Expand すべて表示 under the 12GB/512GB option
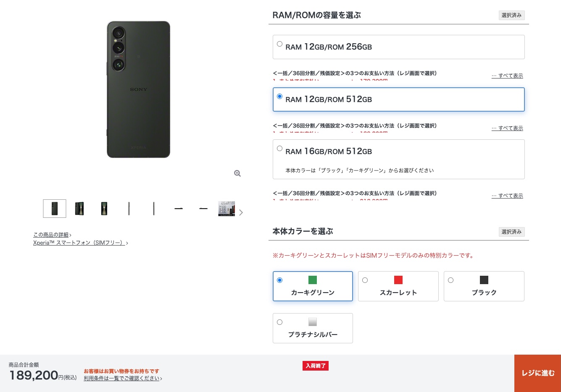Viewport: 561px width, 392px height. (x=507, y=128)
